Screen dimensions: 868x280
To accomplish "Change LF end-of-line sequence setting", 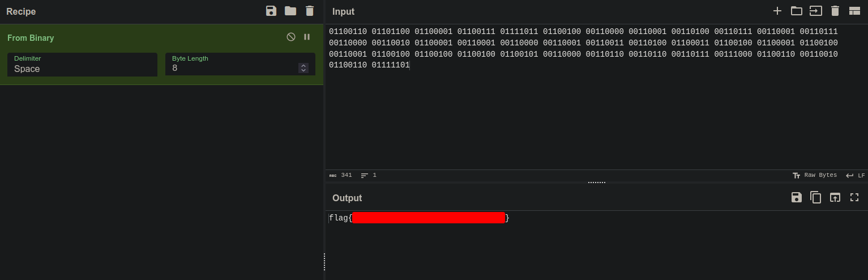I will 855,176.
